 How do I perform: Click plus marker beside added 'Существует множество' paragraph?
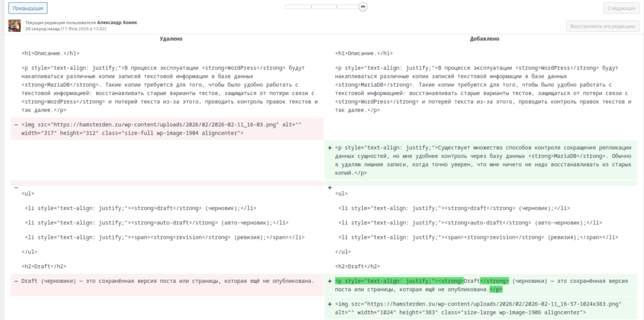click(330, 148)
